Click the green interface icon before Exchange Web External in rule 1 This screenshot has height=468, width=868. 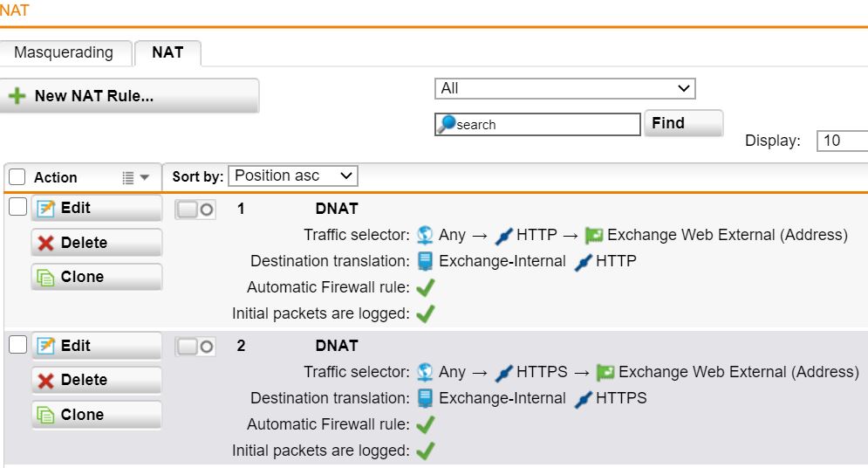[x=593, y=236]
